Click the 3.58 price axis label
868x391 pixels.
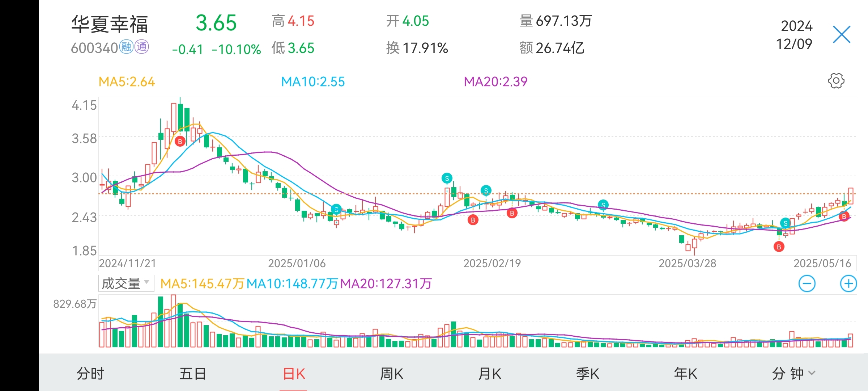[84, 139]
